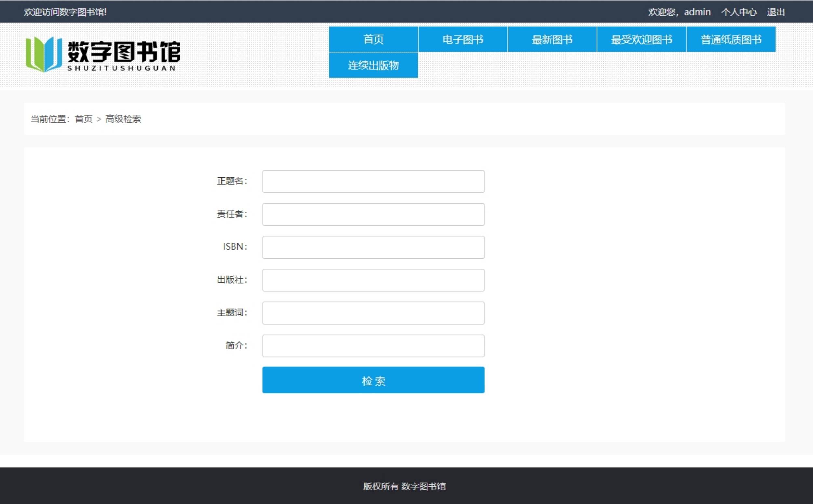Click the 简介 input field
Image resolution: width=813 pixels, height=504 pixels.
coord(373,346)
